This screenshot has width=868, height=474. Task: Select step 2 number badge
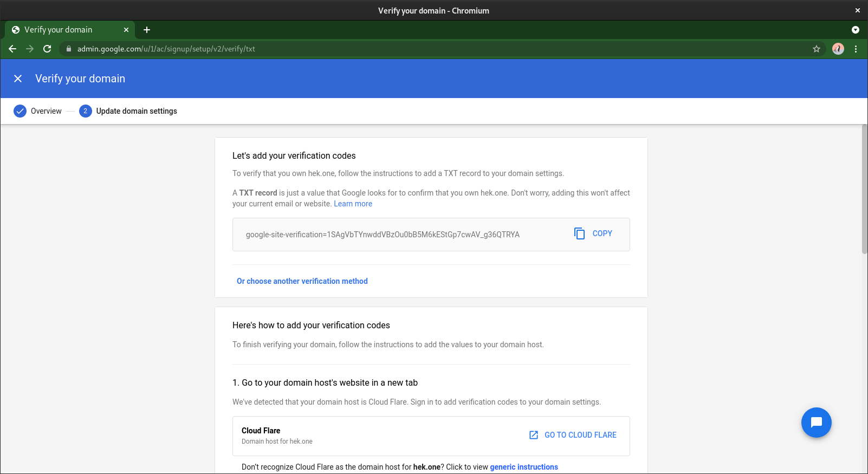[85, 111]
